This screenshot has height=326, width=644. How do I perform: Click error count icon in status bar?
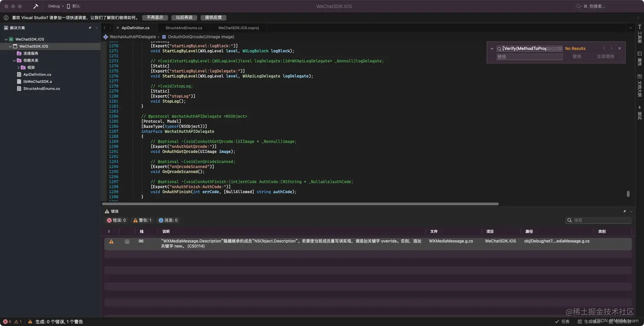click(6, 322)
